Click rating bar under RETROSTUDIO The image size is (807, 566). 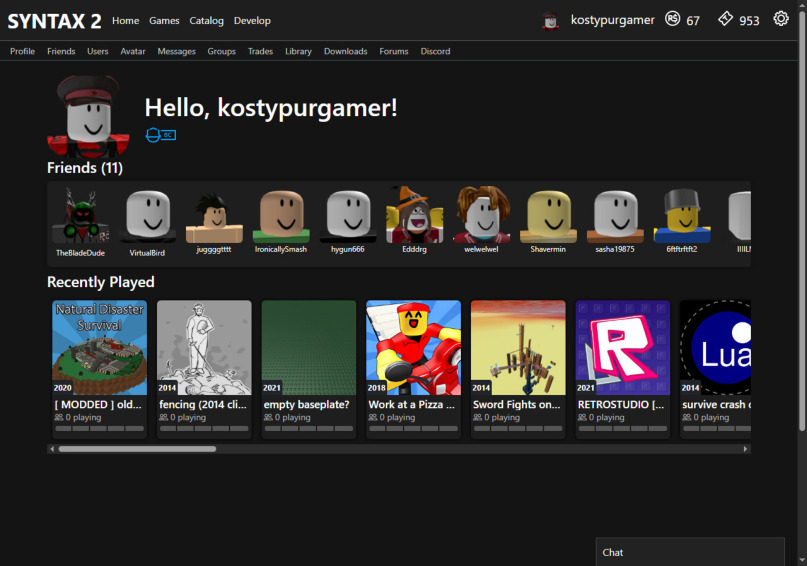click(x=623, y=428)
